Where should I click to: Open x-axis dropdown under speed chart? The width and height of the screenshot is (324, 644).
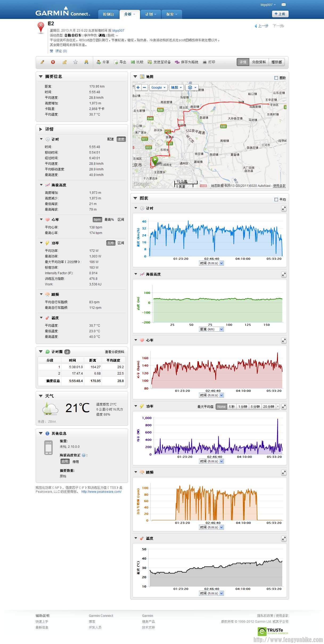tap(212, 263)
